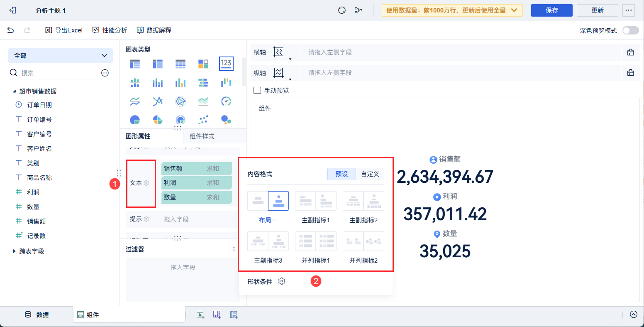Switch to the 图形属性 tab
Screen dimensions: 644x327
point(138,136)
